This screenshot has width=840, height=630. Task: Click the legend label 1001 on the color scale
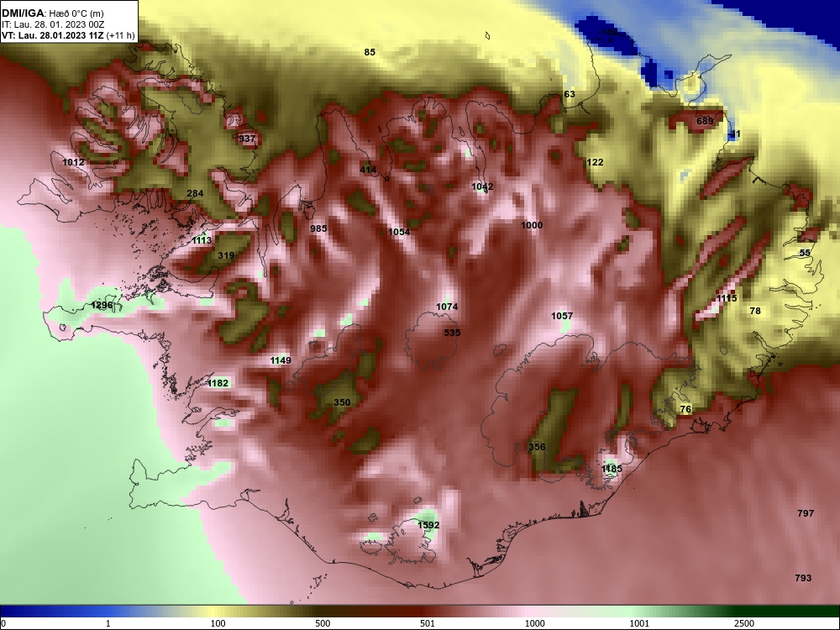coord(639,623)
